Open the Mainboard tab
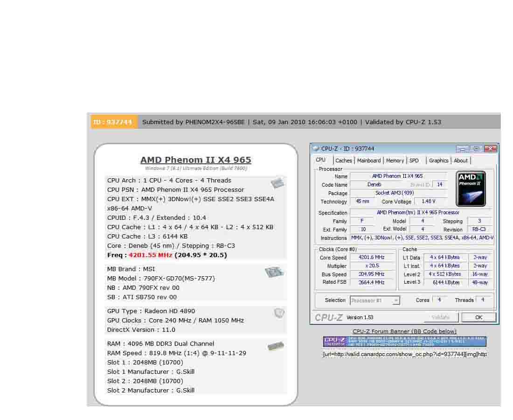 click(369, 161)
